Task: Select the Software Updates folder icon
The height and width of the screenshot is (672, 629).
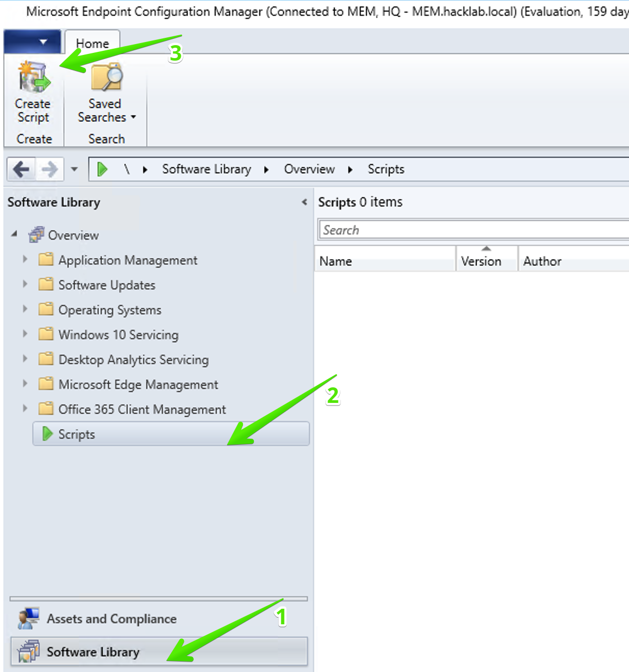Action: 46,284
